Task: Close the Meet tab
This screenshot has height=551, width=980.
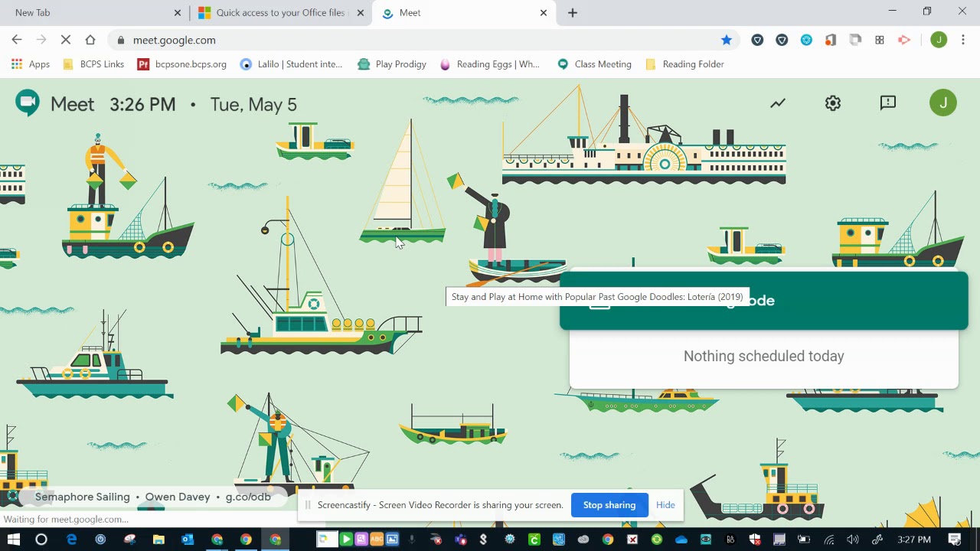Action: pyautogui.click(x=544, y=13)
